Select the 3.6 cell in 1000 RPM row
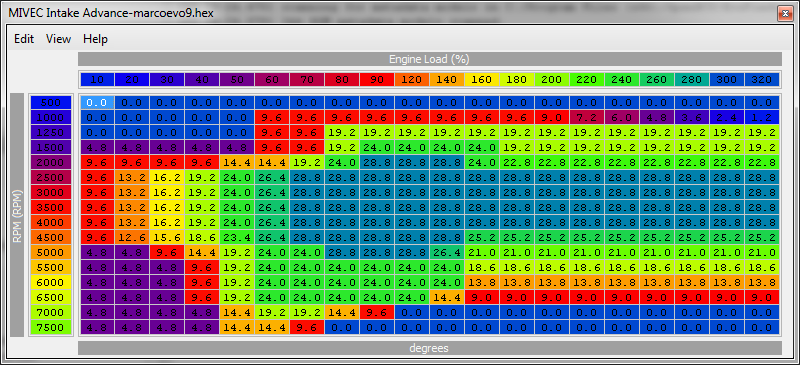 coord(692,118)
